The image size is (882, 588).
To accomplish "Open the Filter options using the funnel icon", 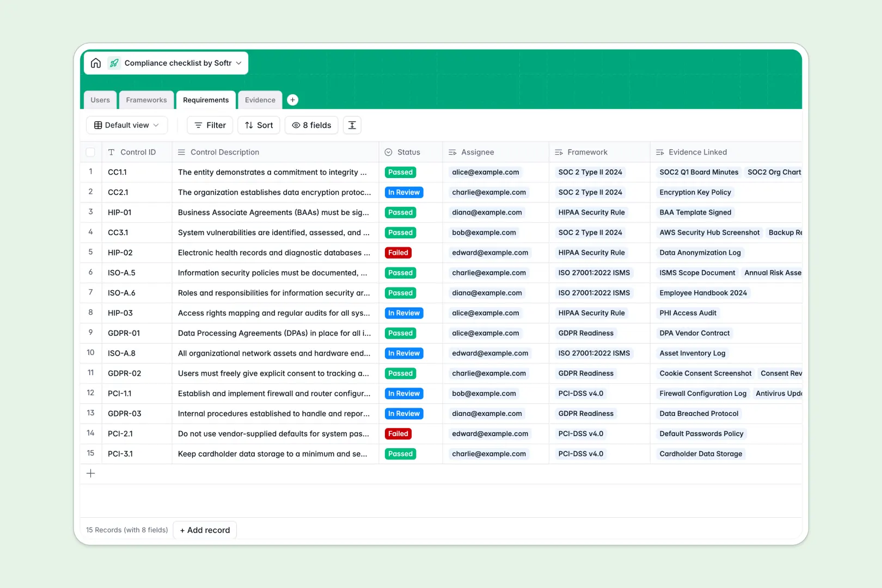I will [x=198, y=125].
